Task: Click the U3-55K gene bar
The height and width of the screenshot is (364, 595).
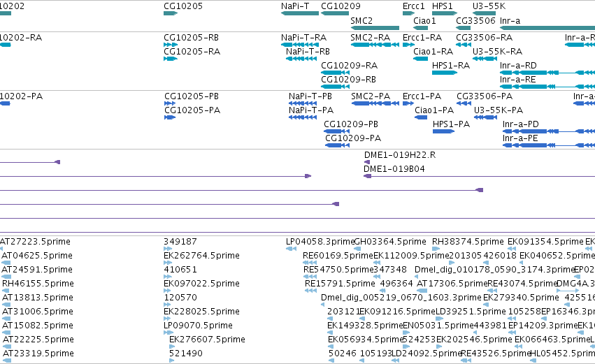Action: (x=485, y=13)
